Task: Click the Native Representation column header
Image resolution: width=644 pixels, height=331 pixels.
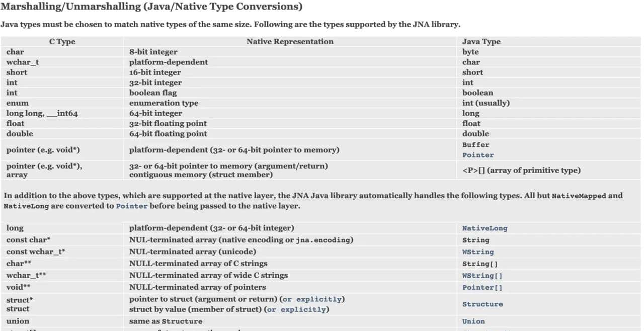Action: pyautogui.click(x=290, y=42)
